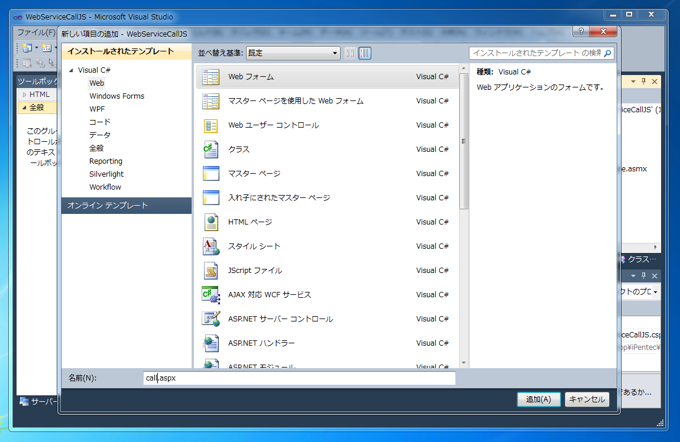This screenshot has width=680, height=442.
Task: Click the New Project toolbar icon in Visual Studio
Action: pos(27,47)
